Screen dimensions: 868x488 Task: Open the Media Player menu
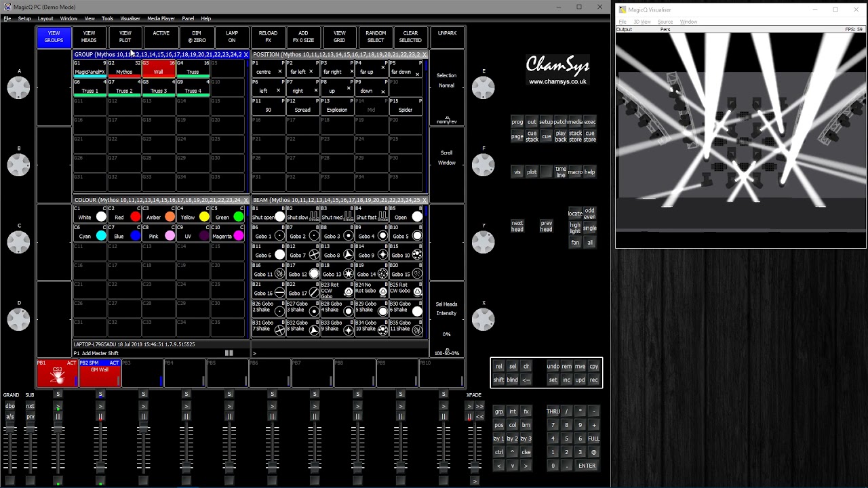(161, 19)
